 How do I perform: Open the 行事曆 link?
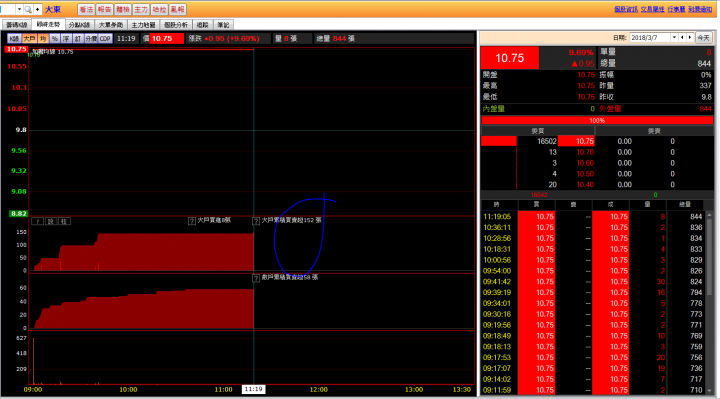[676, 9]
